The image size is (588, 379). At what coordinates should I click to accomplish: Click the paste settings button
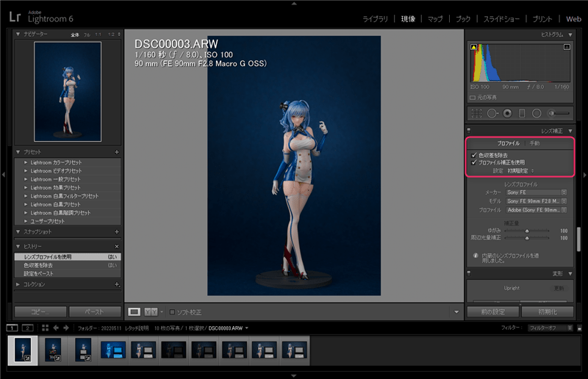[x=95, y=312]
